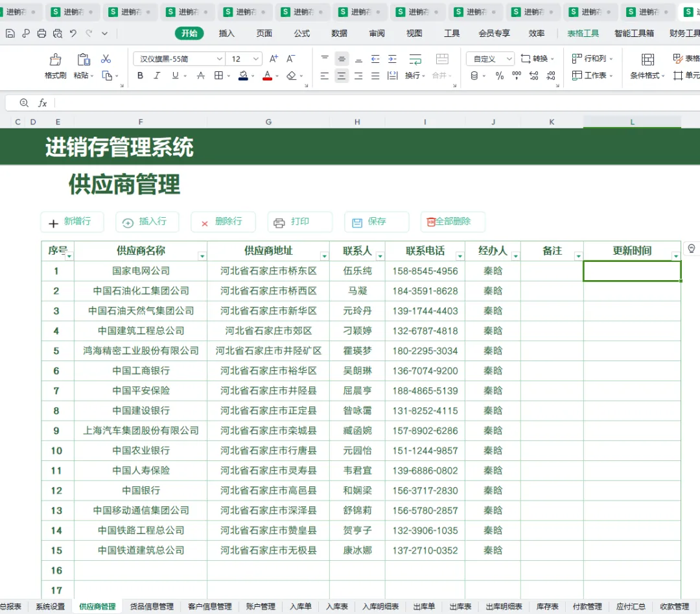Toggle strikethrough formatting
Image resolution: width=700 pixels, height=614 pixels.
(x=201, y=75)
